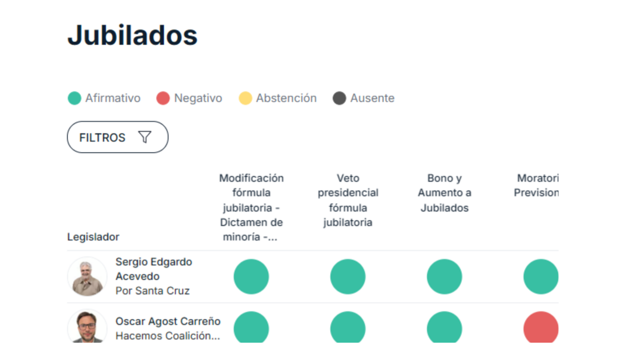Click the Sergio Edgardo Acevedo name
This screenshot has height=362, width=644.
[x=153, y=269]
